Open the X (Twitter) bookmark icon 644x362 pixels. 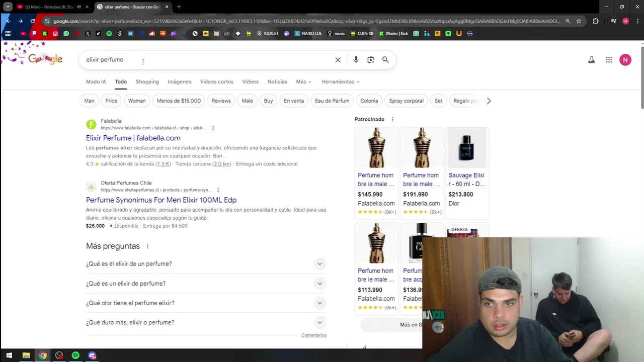88,34
